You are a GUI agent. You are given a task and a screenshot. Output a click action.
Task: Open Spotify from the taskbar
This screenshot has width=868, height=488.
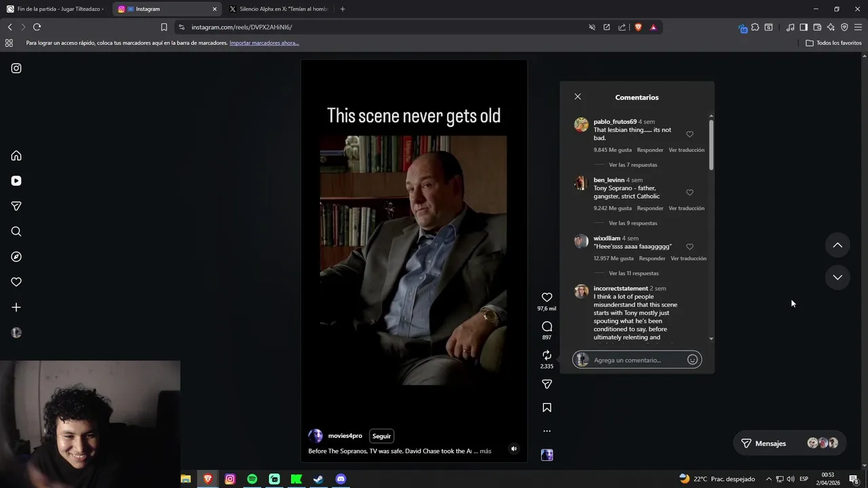coord(252,479)
